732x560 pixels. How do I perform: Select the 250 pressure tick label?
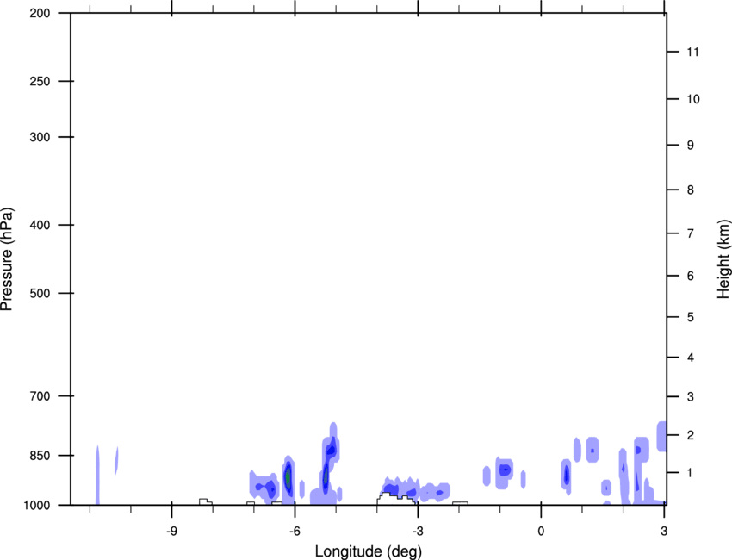click(x=40, y=81)
